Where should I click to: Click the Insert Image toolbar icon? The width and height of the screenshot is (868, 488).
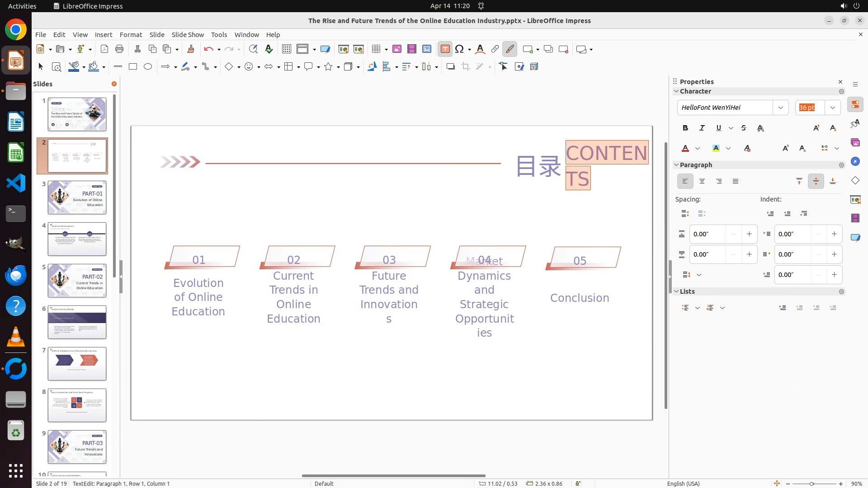tap(396, 49)
